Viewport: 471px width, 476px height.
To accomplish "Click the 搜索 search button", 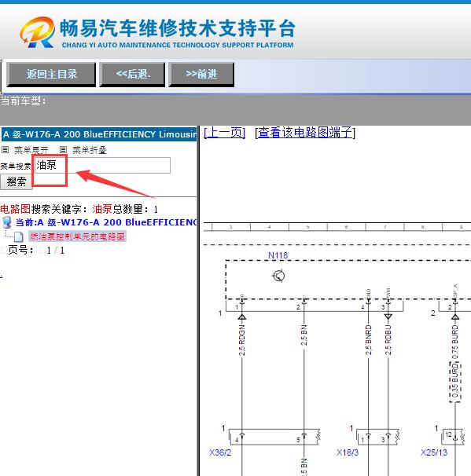I will [17, 182].
